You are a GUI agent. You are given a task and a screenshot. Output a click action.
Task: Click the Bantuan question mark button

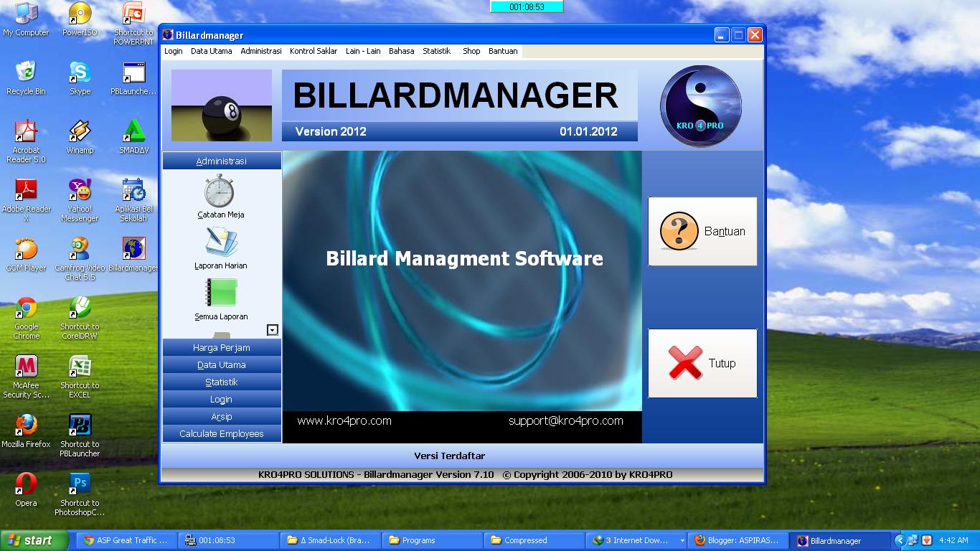(702, 231)
